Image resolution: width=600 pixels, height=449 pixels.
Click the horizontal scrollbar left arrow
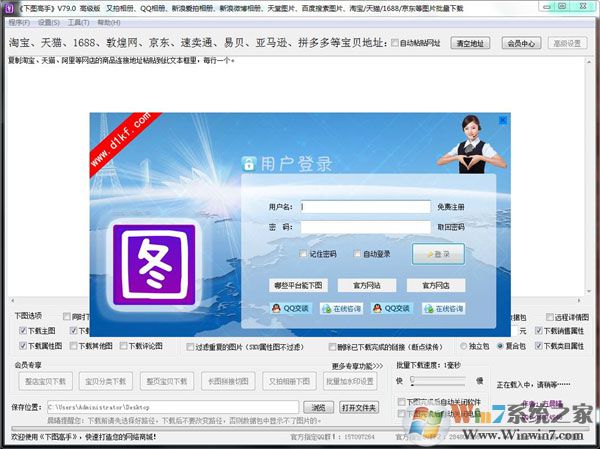tap(12, 301)
